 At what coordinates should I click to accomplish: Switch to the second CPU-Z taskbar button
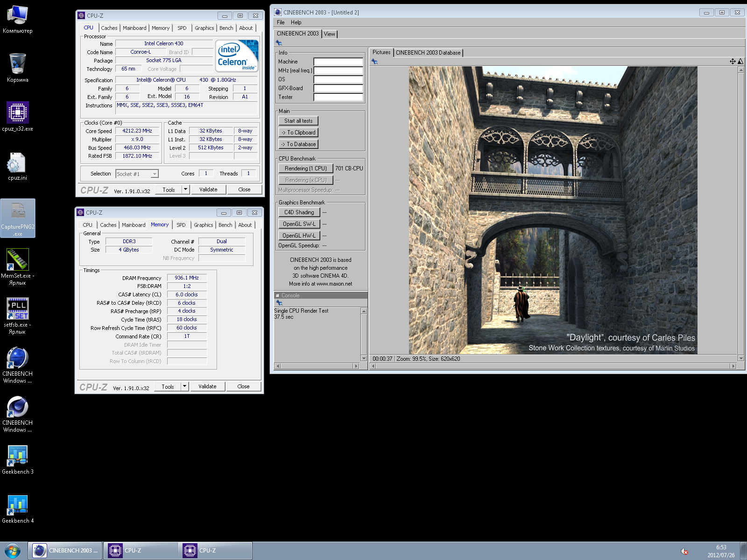click(x=215, y=551)
